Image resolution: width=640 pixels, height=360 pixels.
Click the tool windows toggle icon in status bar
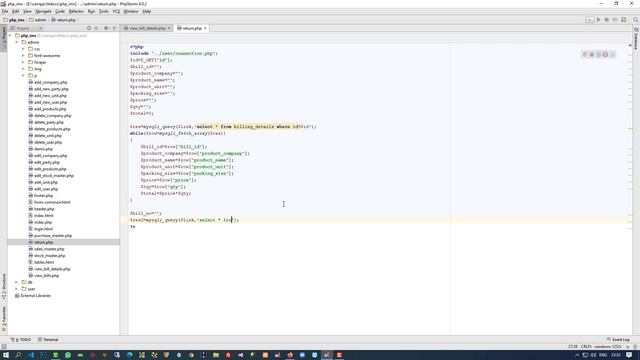[4, 347]
